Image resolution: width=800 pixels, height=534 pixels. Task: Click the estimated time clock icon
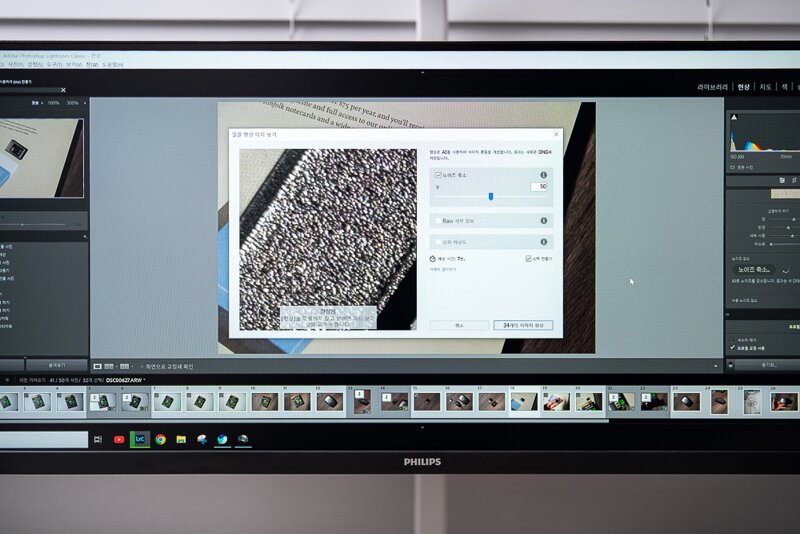point(432,259)
